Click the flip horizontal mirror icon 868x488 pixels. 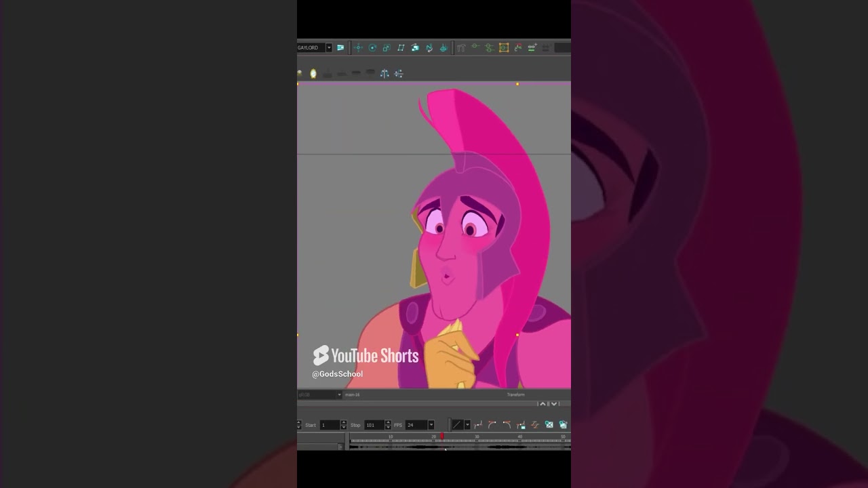pos(384,74)
